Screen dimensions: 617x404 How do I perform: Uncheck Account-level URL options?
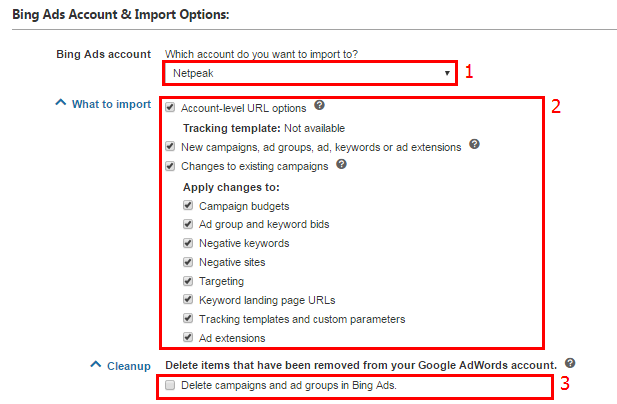tap(171, 107)
